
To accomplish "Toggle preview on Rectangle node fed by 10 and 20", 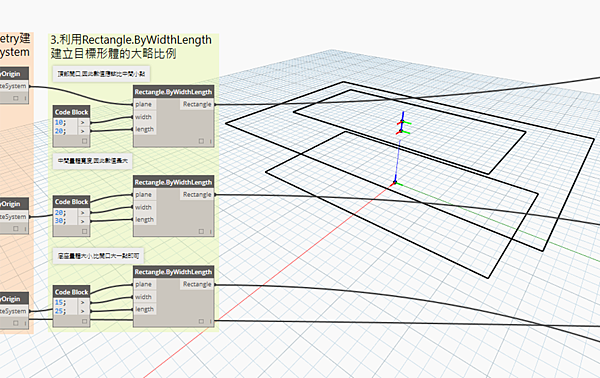I will point(201,141).
